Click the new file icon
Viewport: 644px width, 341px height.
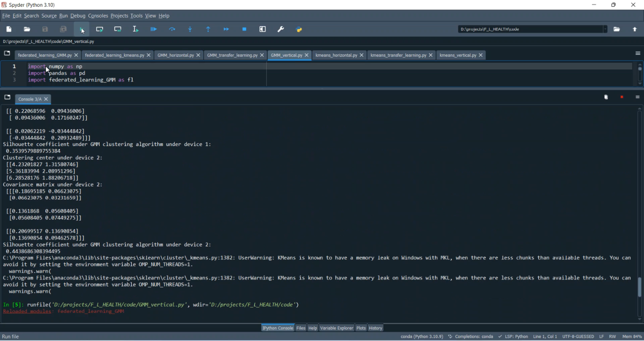tap(9, 29)
